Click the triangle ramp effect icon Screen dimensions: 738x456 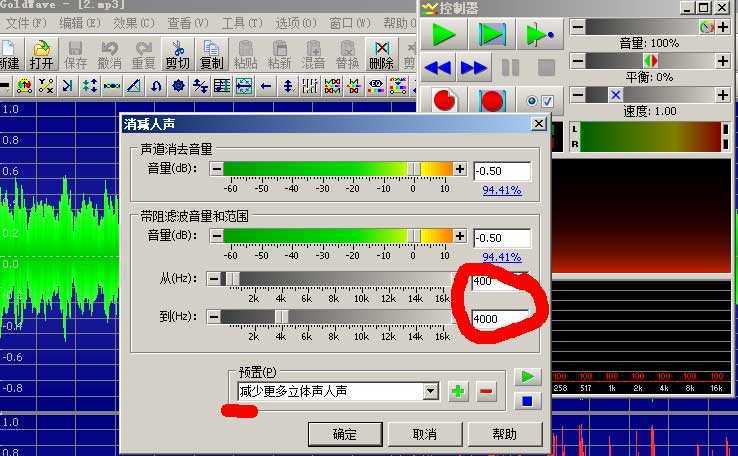click(134, 86)
